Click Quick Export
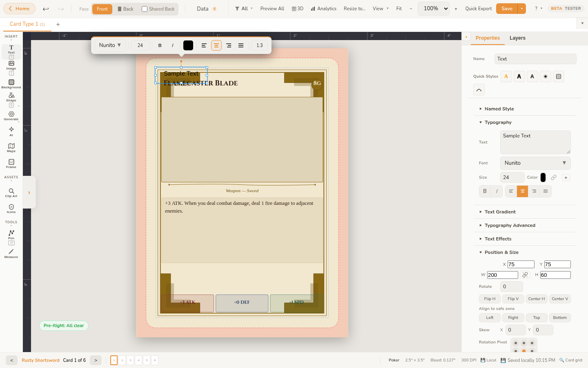588x368 pixels. (x=478, y=9)
